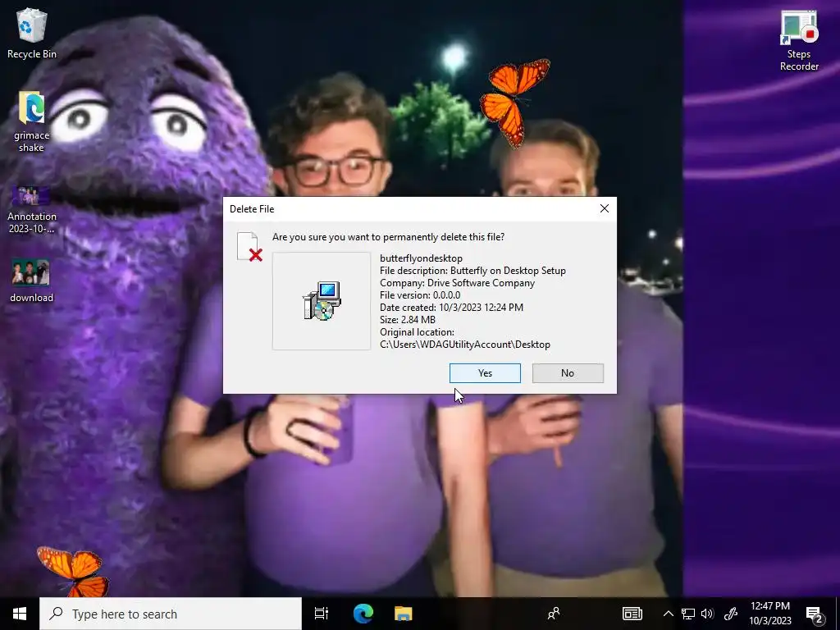Screen dimensions: 840x630
Task: Click the butterflyondesktop file name text
Action: coord(421,258)
